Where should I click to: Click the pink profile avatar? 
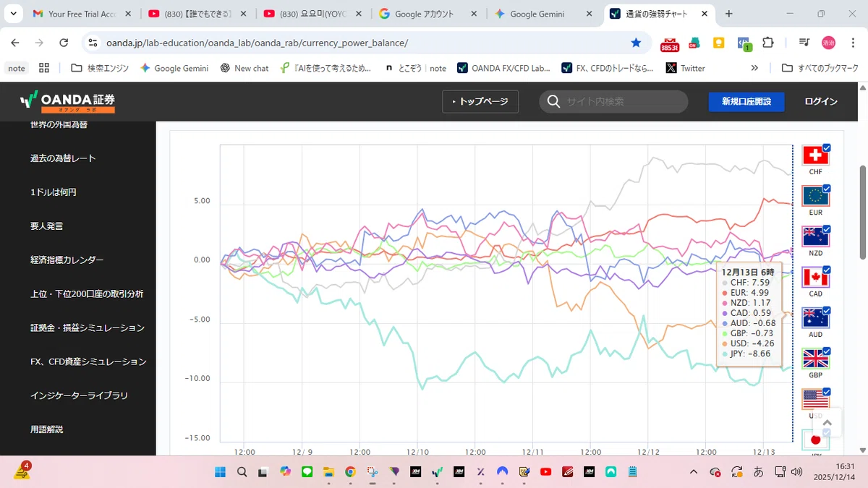point(828,43)
